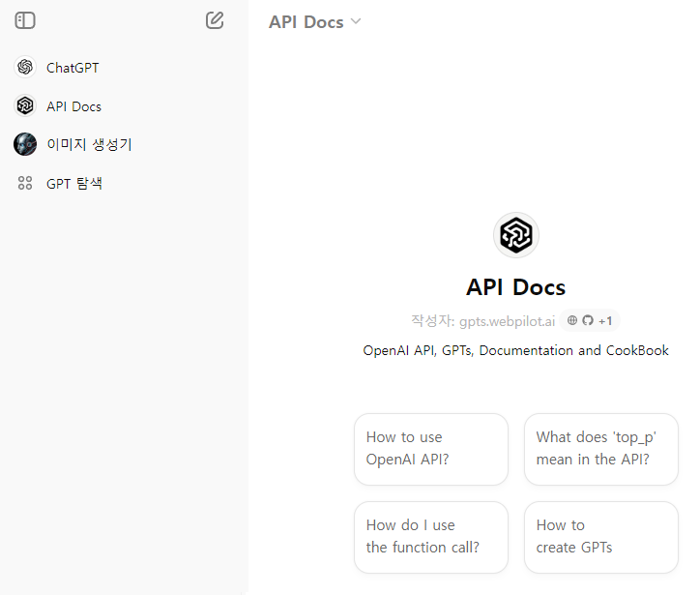Click the globe website icon beside the author
This screenshot has height=595, width=700.
pos(572,320)
